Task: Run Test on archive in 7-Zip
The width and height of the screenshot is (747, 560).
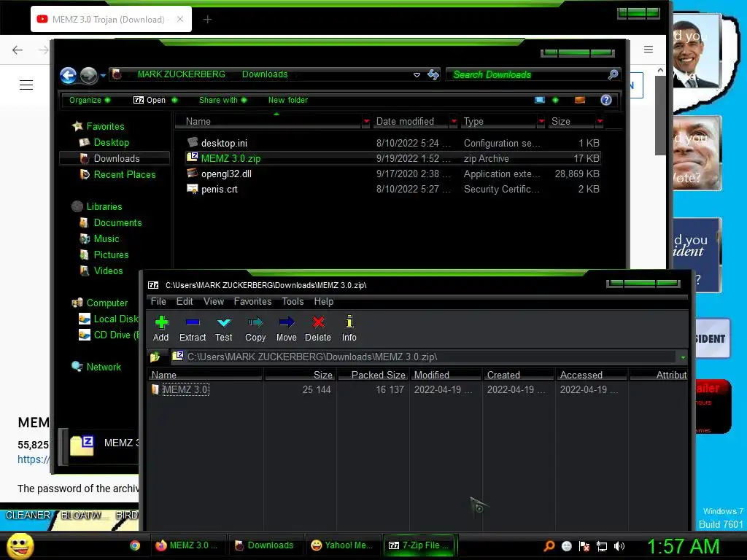Action: [223, 329]
